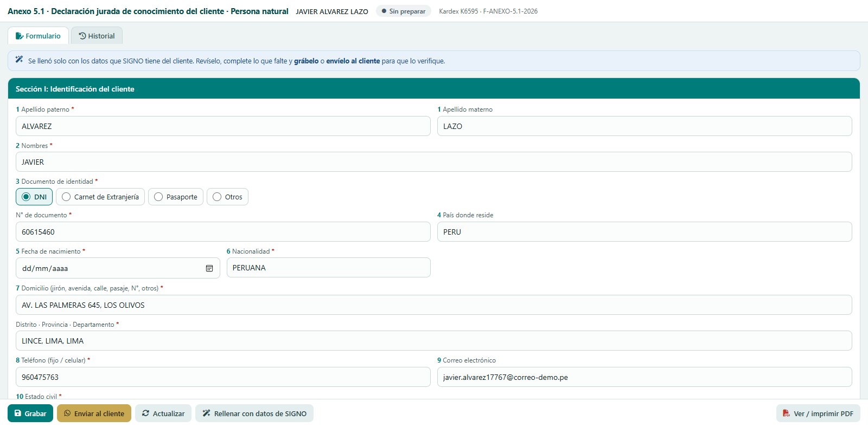Screen dimensions: 868x427
Task: Click the Actualizar button
Action: [163, 413]
